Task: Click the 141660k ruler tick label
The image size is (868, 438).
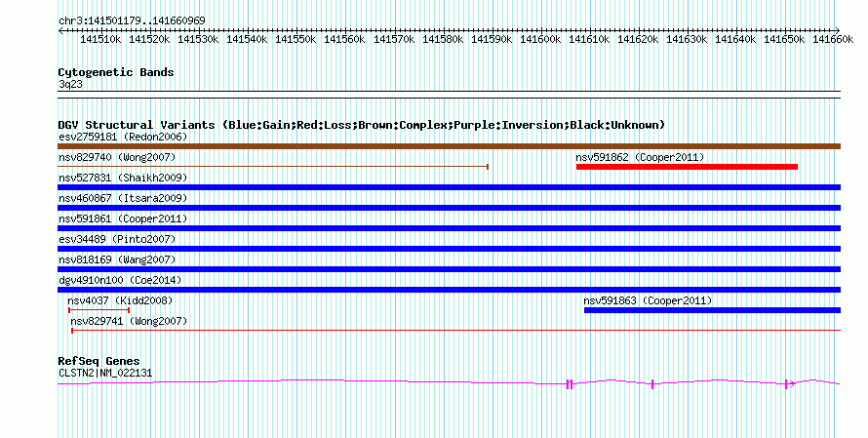Action: point(833,39)
